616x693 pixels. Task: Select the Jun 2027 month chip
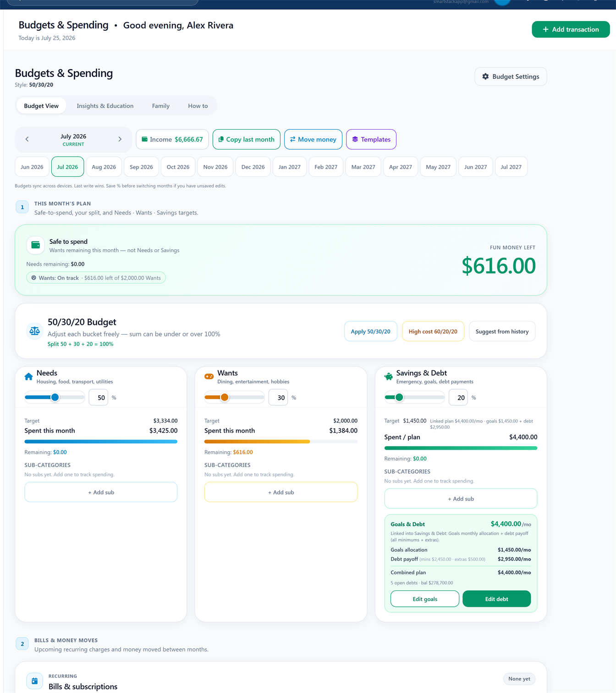476,167
